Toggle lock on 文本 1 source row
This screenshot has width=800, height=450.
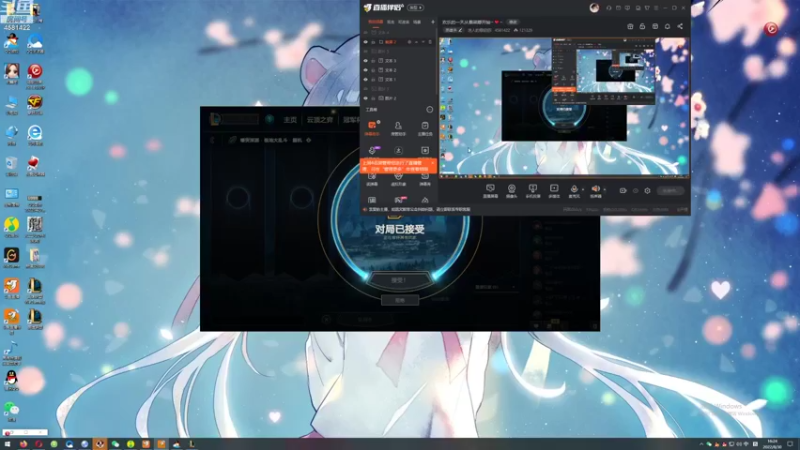(373, 80)
